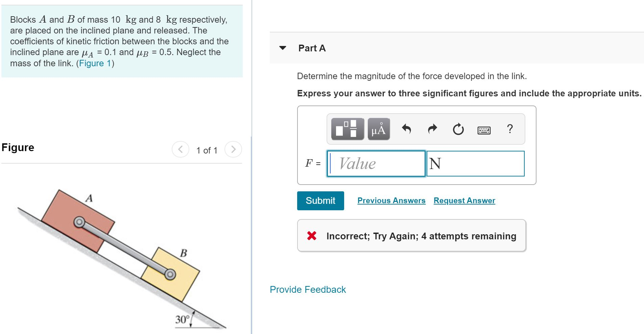Click Request Answer
The image size is (644, 334).
point(464,200)
